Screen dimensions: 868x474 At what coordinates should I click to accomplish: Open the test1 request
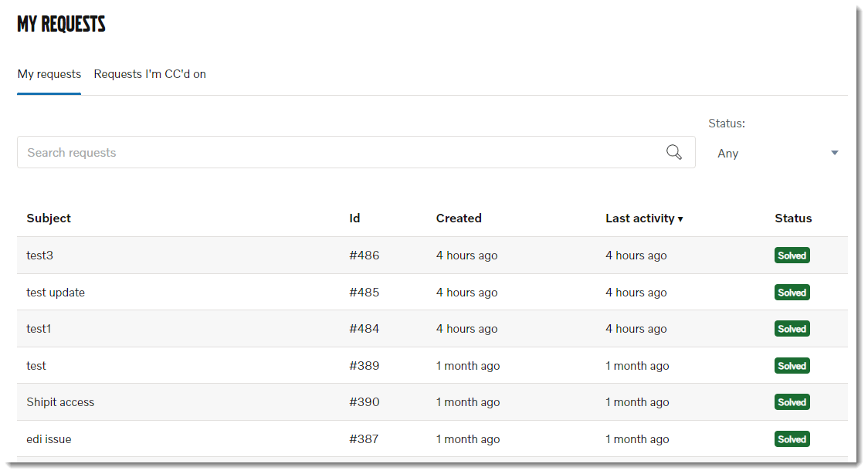tap(39, 329)
